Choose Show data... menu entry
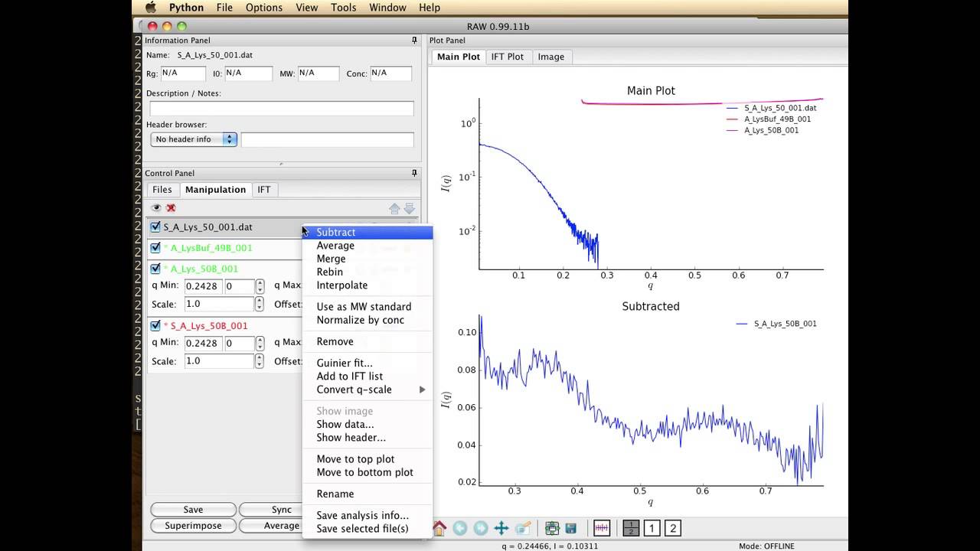This screenshot has width=980, height=551. pyautogui.click(x=367, y=424)
